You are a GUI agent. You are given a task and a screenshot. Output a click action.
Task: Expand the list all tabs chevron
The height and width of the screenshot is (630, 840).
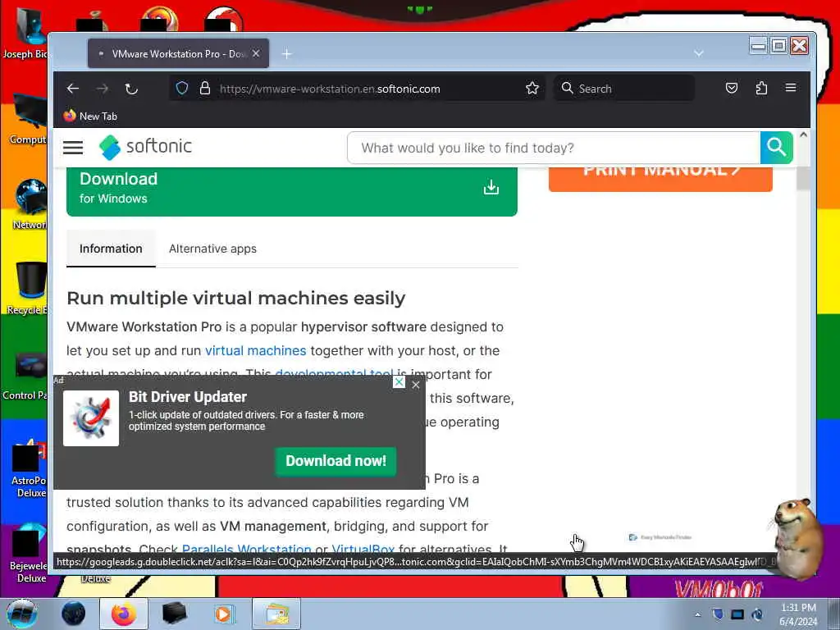(699, 53)
